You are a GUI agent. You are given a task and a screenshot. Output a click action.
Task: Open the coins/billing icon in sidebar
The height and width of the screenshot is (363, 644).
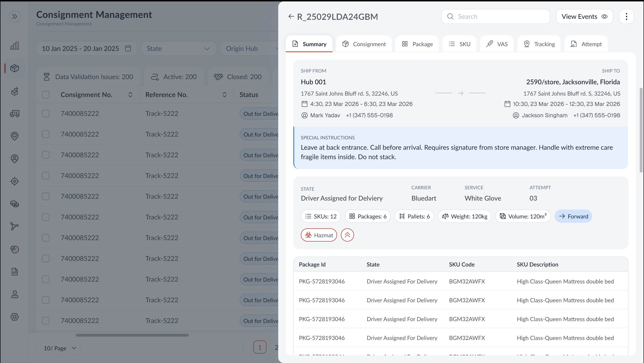pyautogui.click(x=15, y=204)
